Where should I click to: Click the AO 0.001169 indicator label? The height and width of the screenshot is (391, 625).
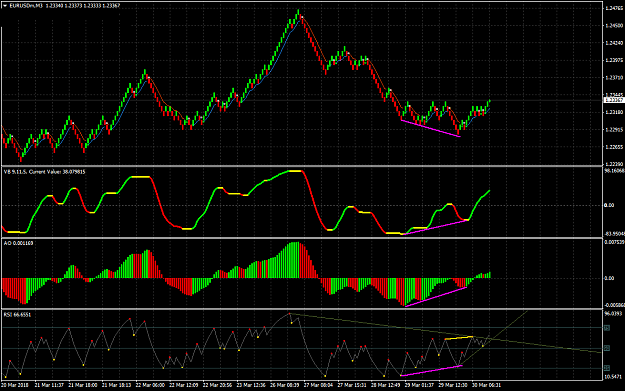(18, 243)
